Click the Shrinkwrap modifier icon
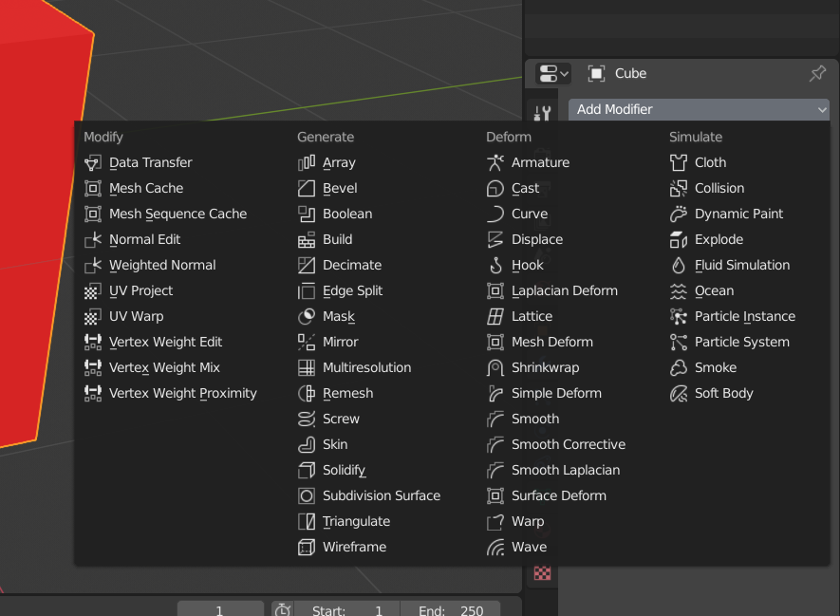Image resolution: width=840 pixels, height=616 pixels. click(495, 367)
